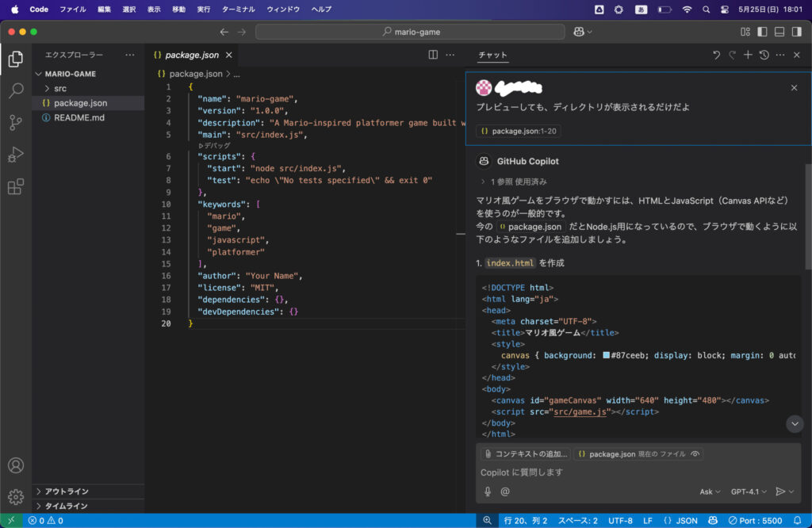
Task: Click Port : 5500 Live Server
Action: 755,521
